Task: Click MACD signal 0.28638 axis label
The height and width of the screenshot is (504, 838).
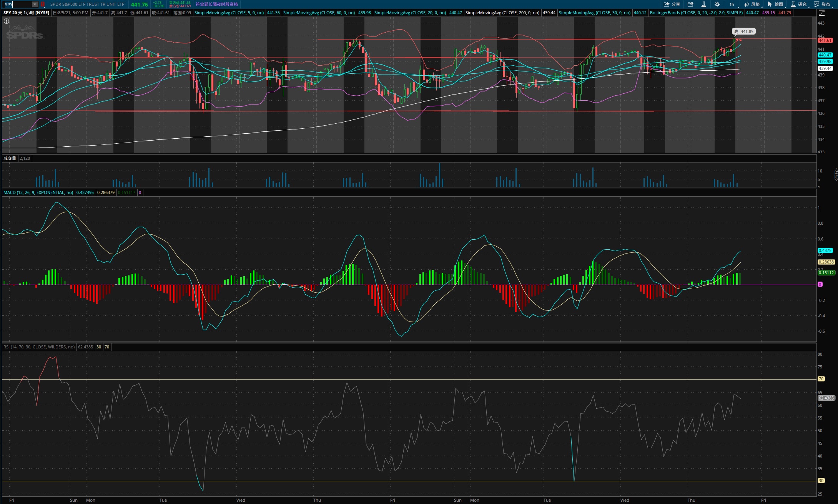Action: coord(826,262)
